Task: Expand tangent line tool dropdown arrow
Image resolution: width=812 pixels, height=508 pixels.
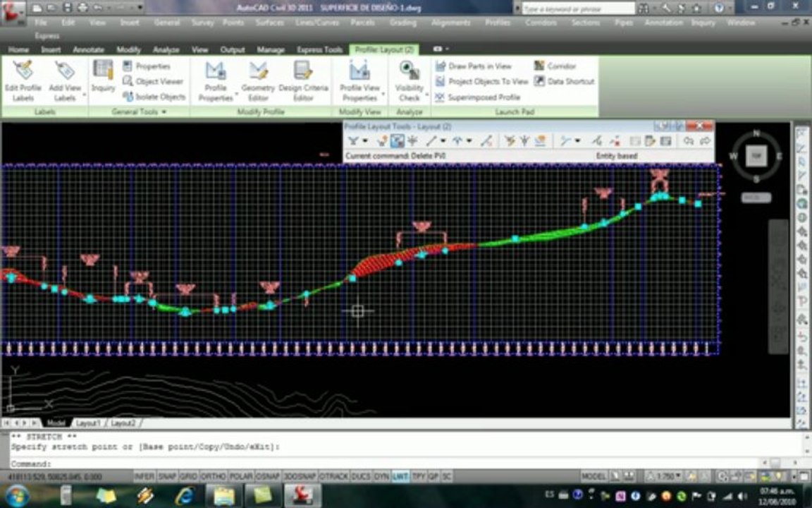Action: [x=443, y=140]
